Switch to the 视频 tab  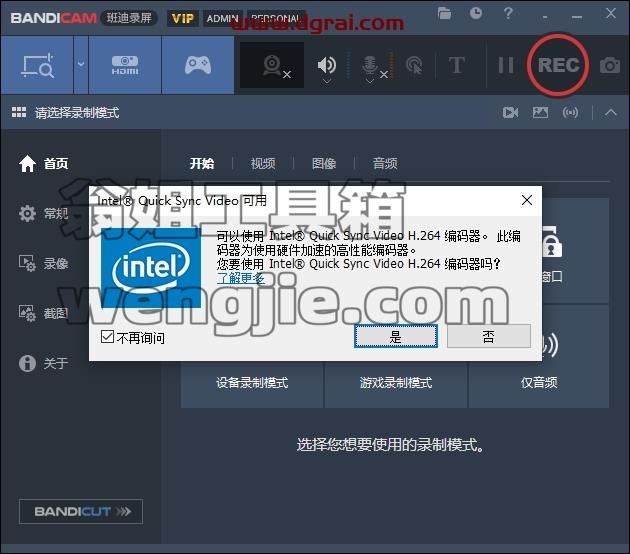point(263,164)
